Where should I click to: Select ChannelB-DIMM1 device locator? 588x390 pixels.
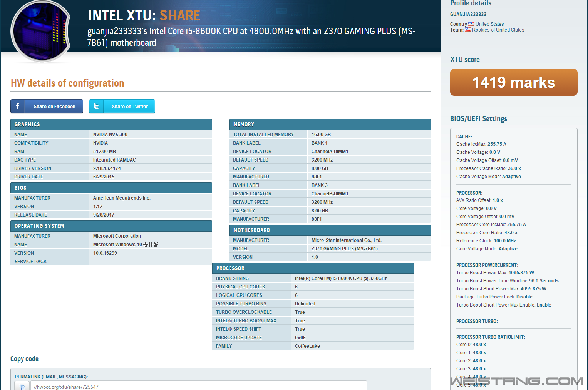(330, 193)
